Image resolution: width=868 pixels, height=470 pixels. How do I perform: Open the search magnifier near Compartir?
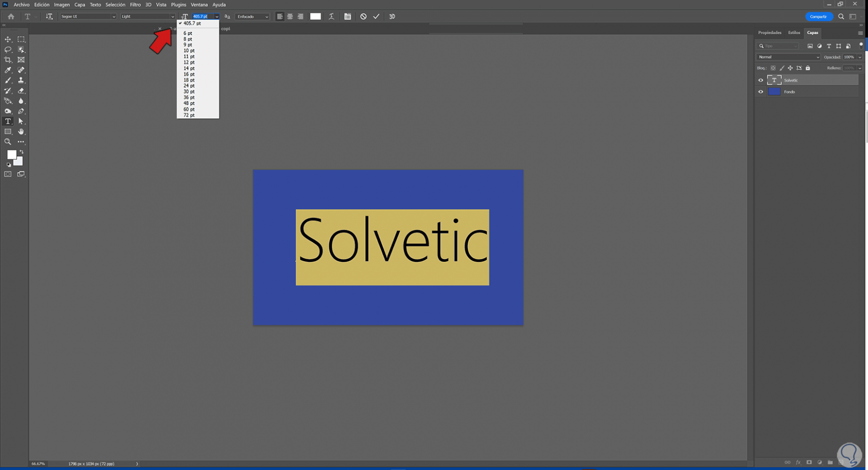point(841,17)
